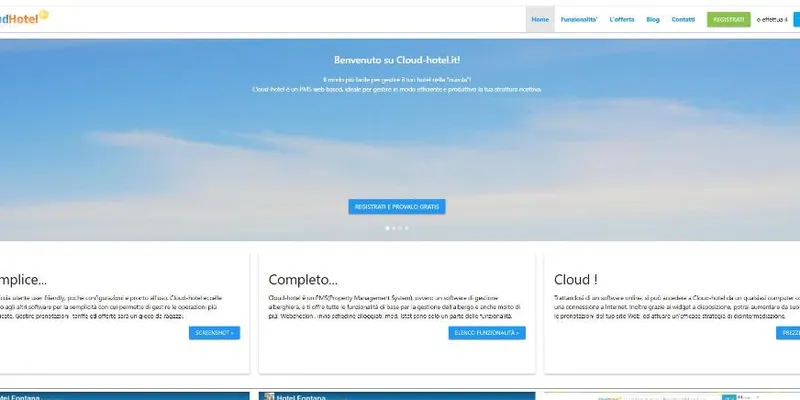
Task: Select fourth carousel indicator dot
Action: pos(407,228)
